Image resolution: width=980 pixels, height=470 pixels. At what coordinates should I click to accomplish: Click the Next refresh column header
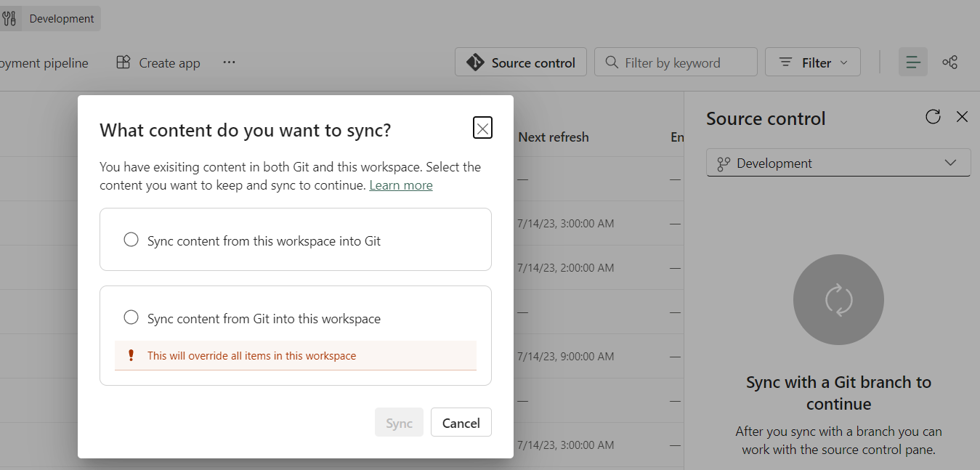(x=554, y=137)
